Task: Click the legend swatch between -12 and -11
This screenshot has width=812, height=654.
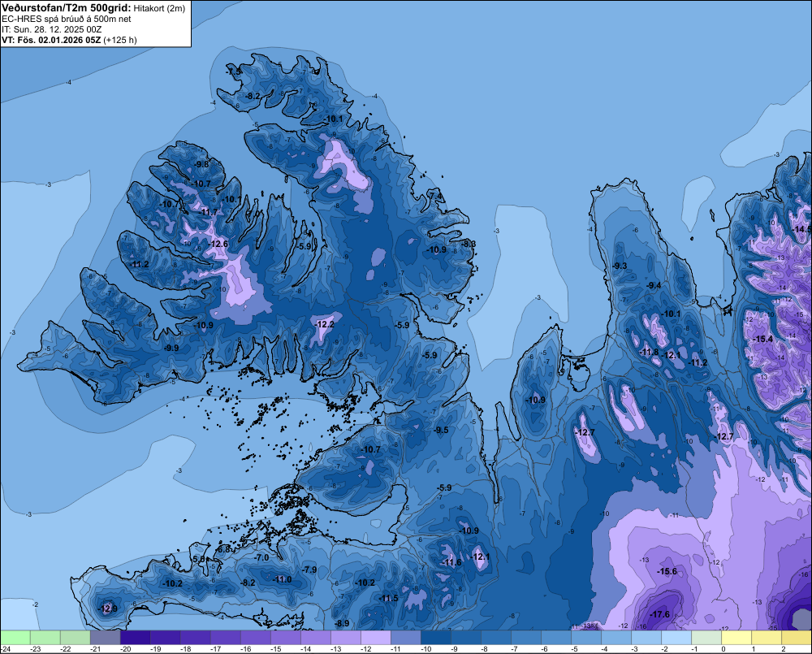Action: tap(376, 637)
